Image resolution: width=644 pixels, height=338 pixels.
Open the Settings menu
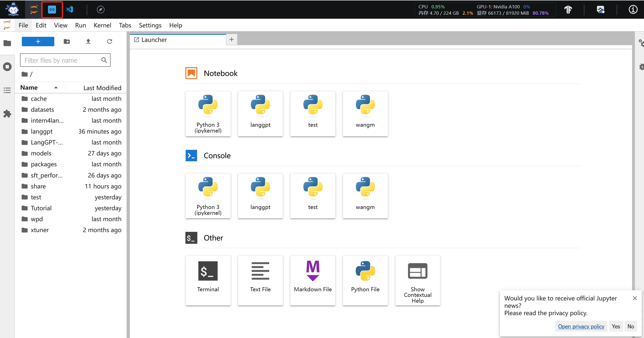tap(150, 25)
